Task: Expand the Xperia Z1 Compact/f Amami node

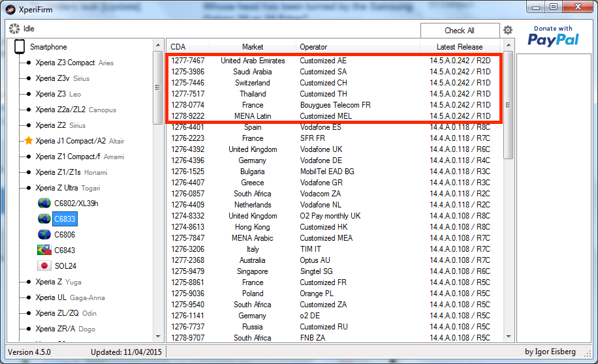Action: [x=29, y=157]
